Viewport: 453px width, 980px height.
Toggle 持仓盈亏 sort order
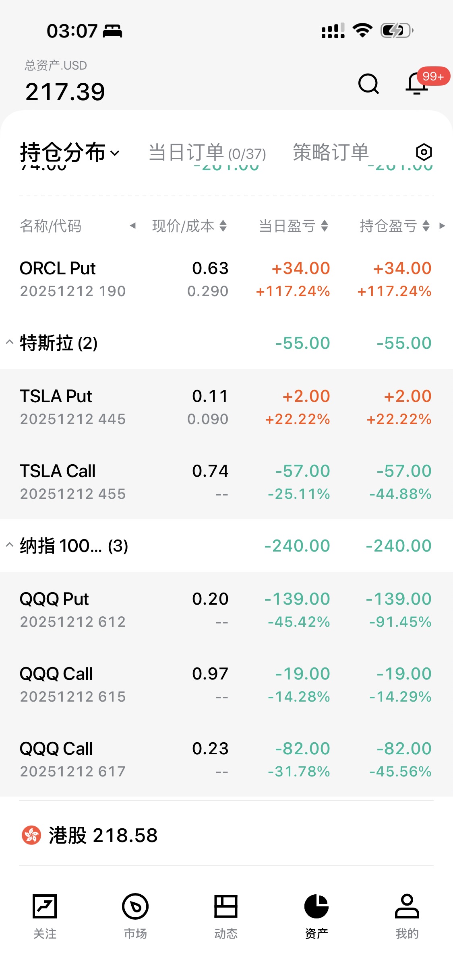426,226
